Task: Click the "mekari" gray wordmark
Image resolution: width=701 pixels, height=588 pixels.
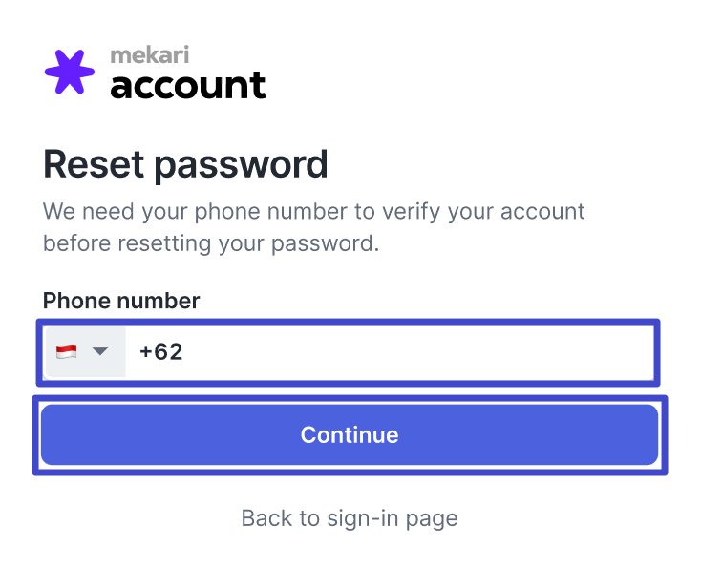Action: point(150,55)
